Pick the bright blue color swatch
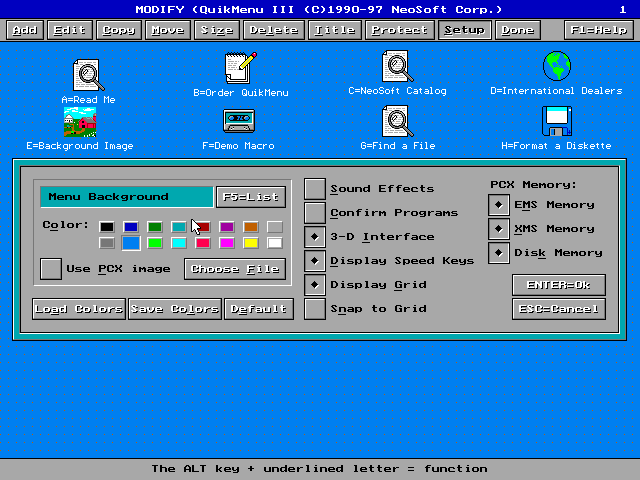The width and height of the screenshot is (640, 480). pyautogui.click(x=131, y=243)
